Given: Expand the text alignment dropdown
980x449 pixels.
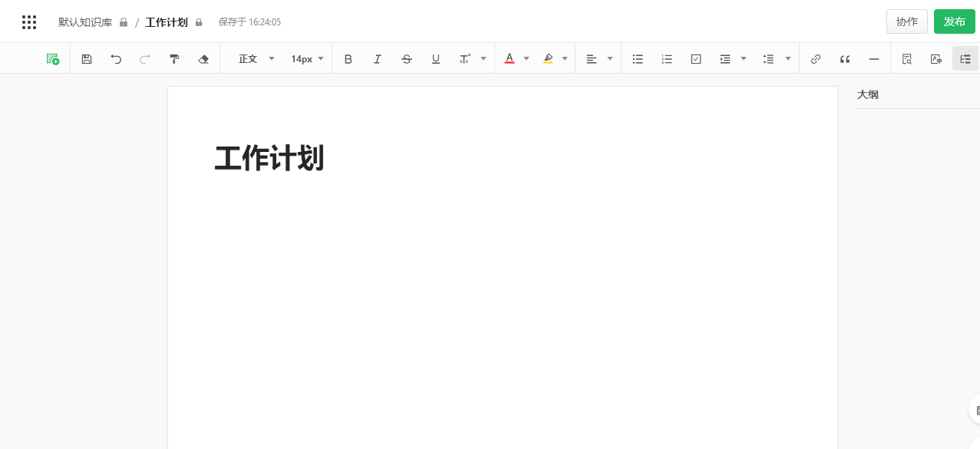Looking at the screenshot, I should click(609, 58).
